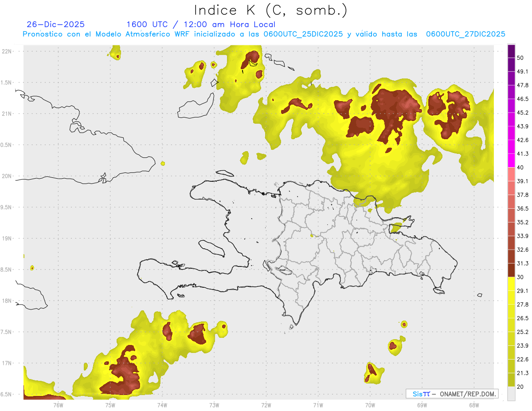Click the legend value 43.9
Viewport: 532px width, 411px height.
coord(522,126)
